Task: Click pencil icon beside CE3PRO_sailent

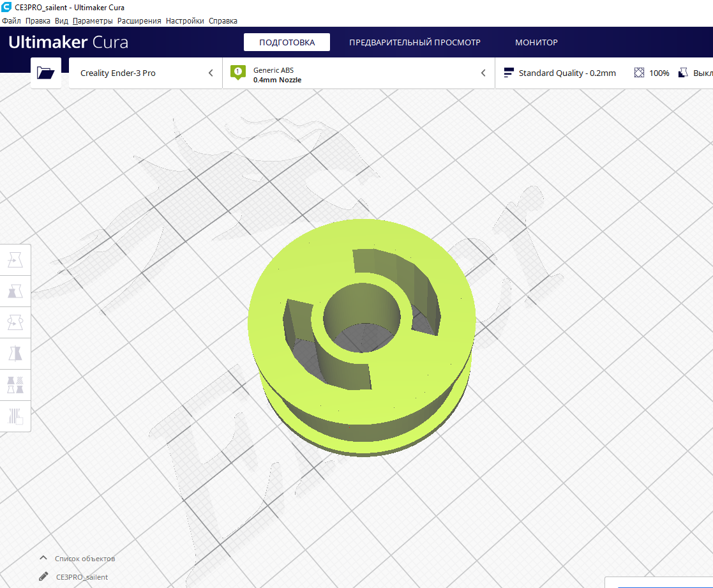Action: (43, 577)
